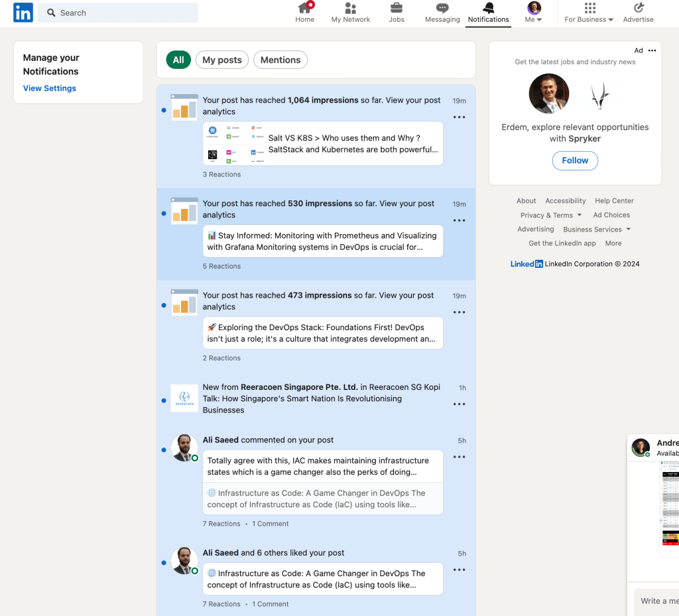The height and width of the screenshot is (616, 679).
Task: Switch to Mentions filter
Action: (x=280, y=60)
